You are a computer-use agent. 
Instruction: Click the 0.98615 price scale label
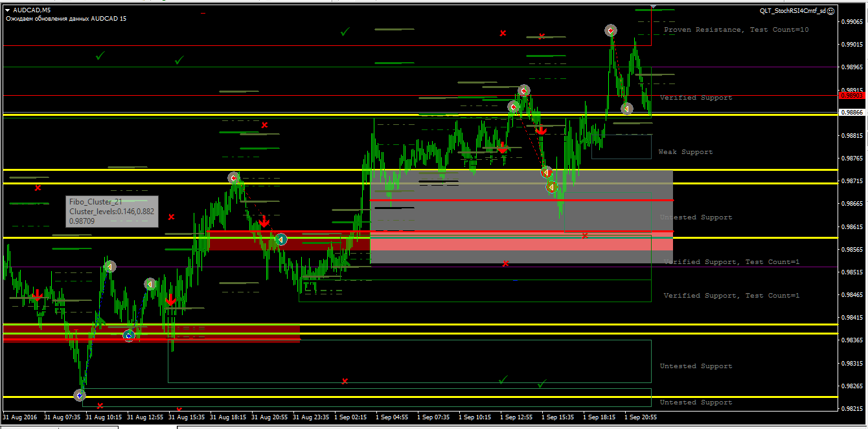click(852, 226)
